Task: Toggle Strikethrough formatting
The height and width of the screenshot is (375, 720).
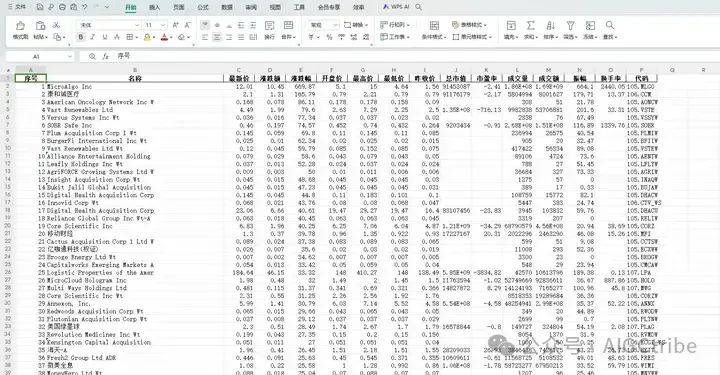Action: [117, 37]
